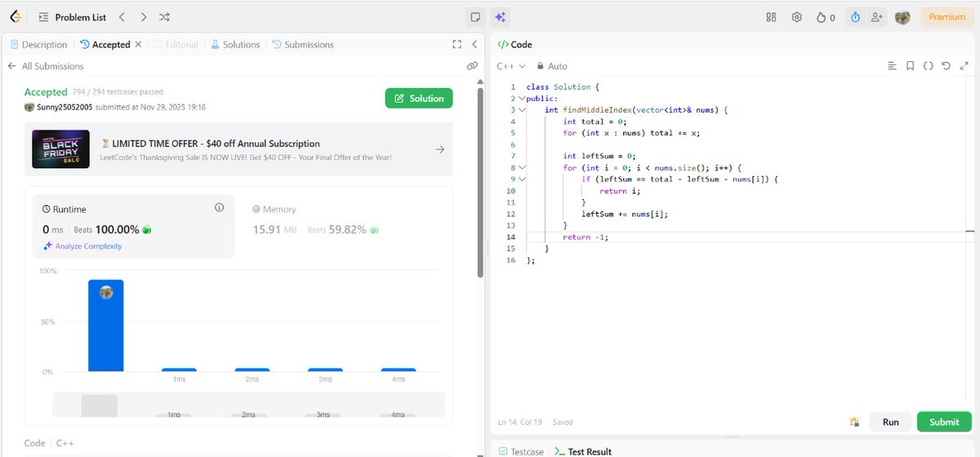
Task: Click the LeetCode logo icon
Action: pyautogui.click(x=15, y=16)
